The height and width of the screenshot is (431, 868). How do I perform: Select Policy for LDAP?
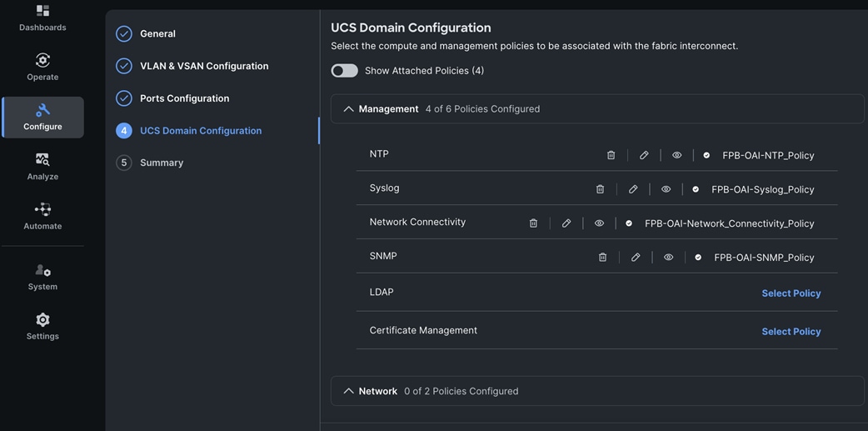click(x=791, y=293)
